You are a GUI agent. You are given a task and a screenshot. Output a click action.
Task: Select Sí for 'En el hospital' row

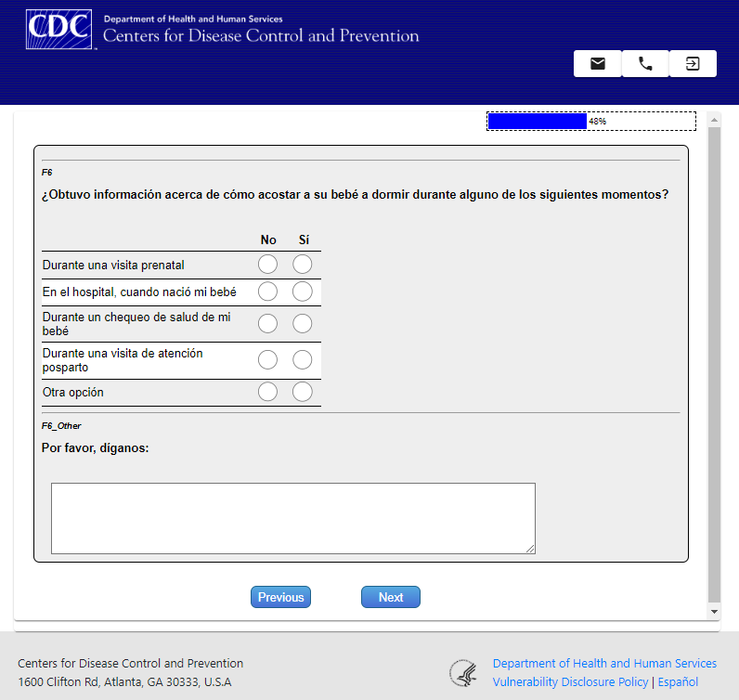(303, 292)
